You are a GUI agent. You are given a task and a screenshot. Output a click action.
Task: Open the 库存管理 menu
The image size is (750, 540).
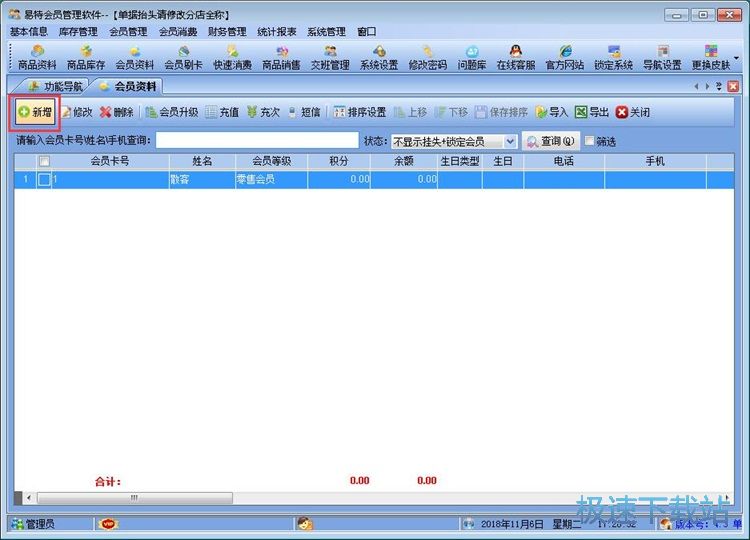point(78,32)
